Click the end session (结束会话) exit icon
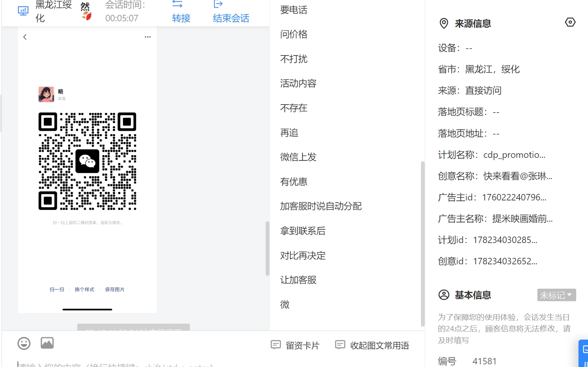The height and width of the screenshot is (367, 588). 218,4
